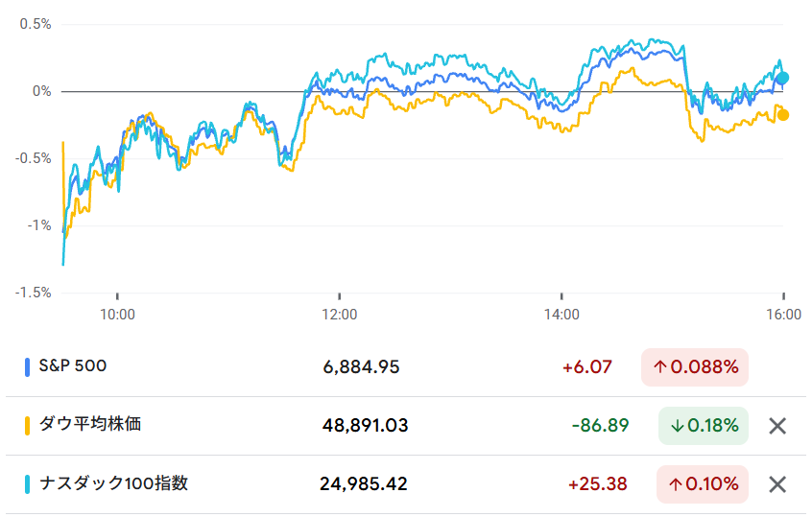Open the S&P 500 index link
The image size is (812, 517).
(72, 365)
